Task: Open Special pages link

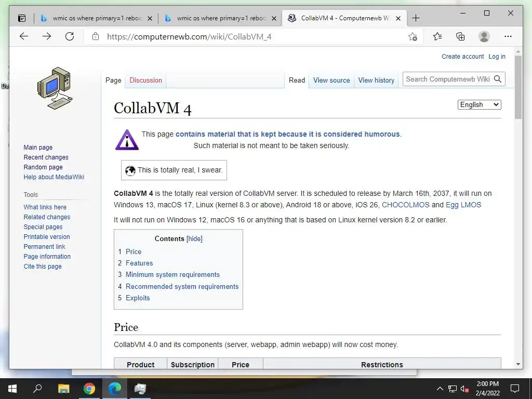Action: point(43,227)
